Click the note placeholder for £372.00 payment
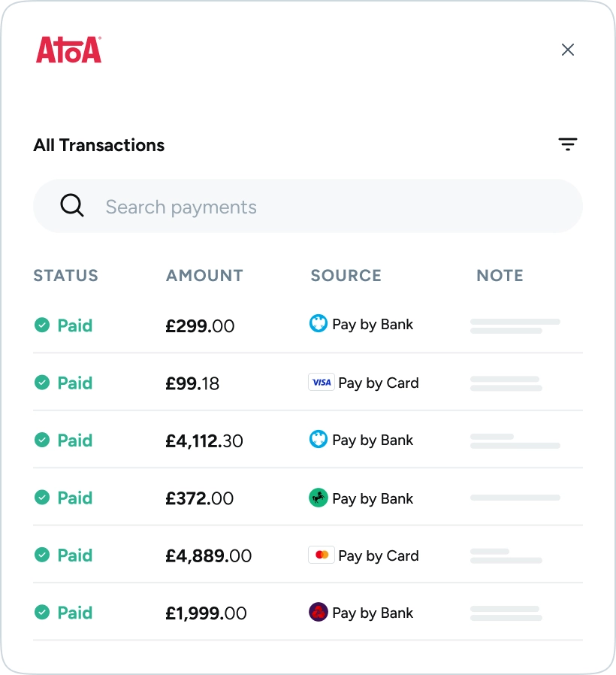616x675 pixels. point(515,498)
